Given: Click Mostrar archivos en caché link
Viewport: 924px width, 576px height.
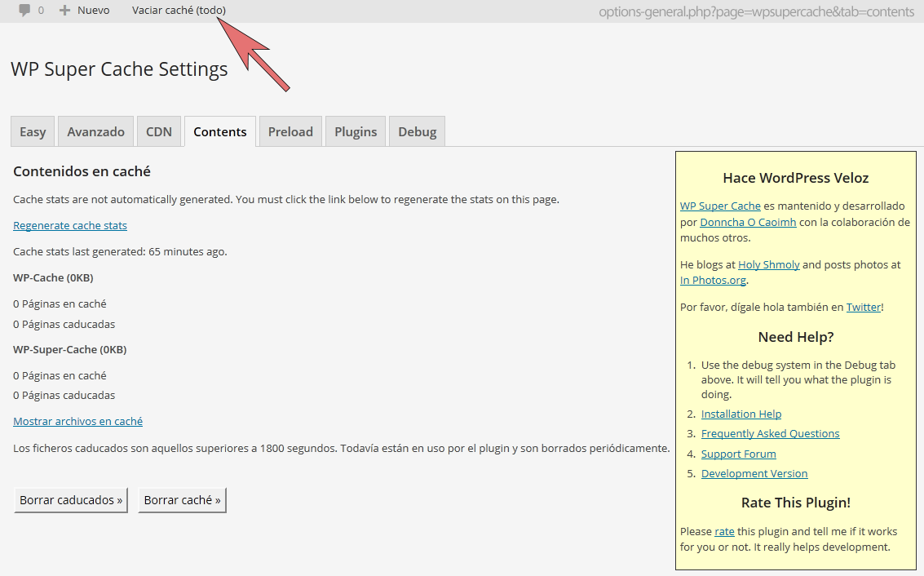Looking at the screenshot, I should tap(77, 421).
